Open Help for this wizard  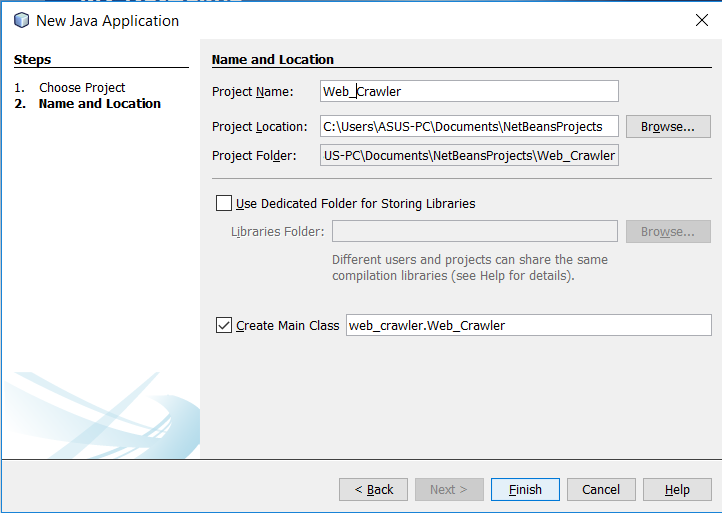pos(677,490)
